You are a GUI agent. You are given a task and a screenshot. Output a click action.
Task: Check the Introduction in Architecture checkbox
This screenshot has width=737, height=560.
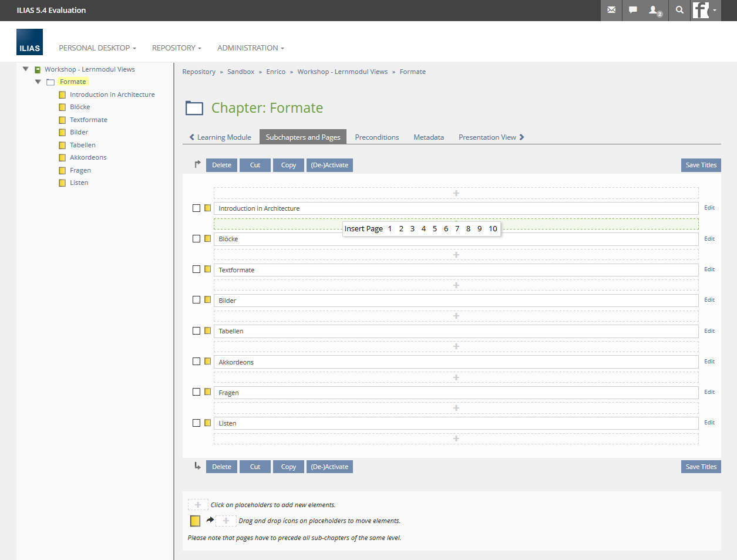tap(196, 208)
